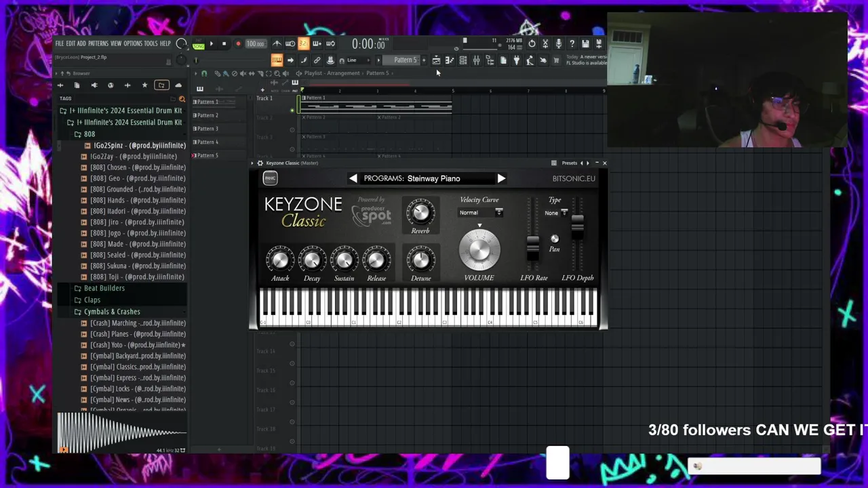Open the LFO Type None dropdown

[x=556, y=213]
